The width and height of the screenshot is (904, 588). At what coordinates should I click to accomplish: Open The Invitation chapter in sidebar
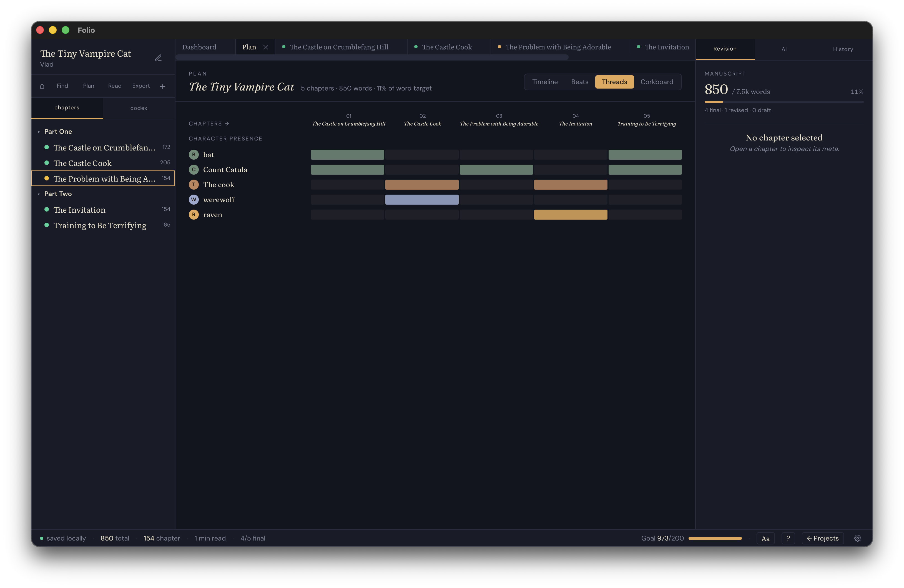point(103,210)
